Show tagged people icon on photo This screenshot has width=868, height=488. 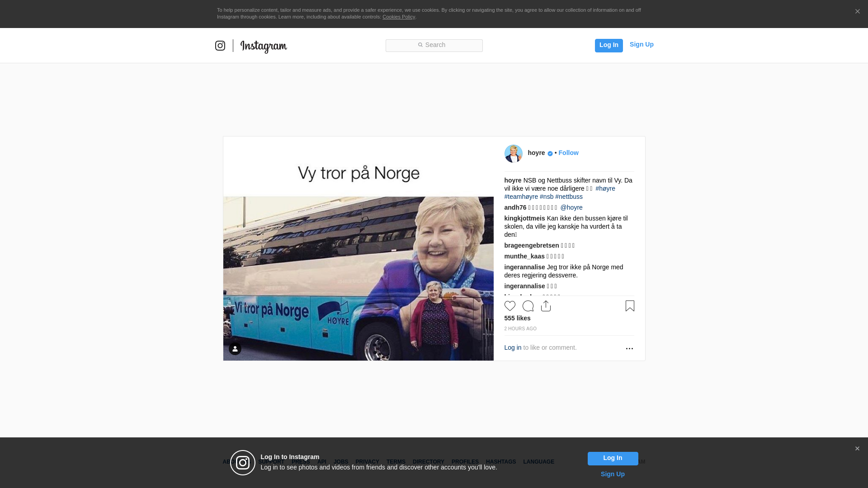(235, 349)
